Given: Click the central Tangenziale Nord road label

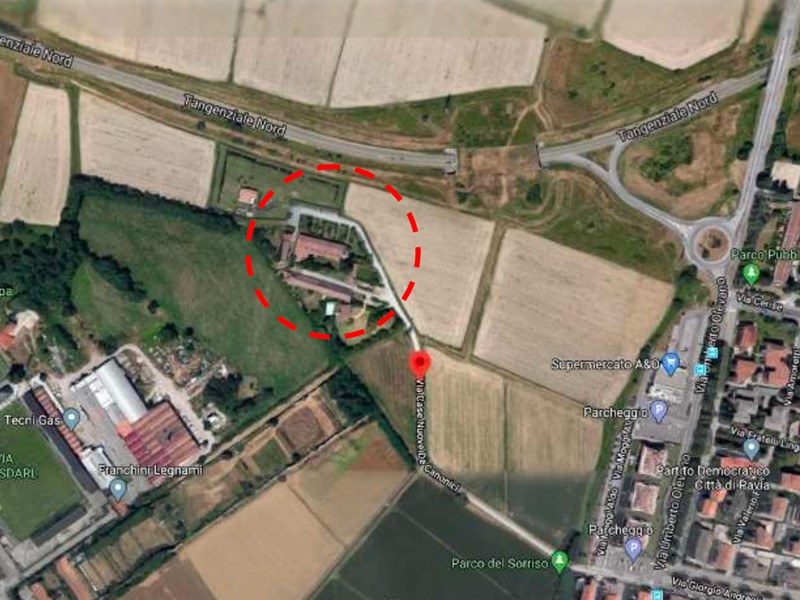Looking at the screenshot, I should 235,116.
